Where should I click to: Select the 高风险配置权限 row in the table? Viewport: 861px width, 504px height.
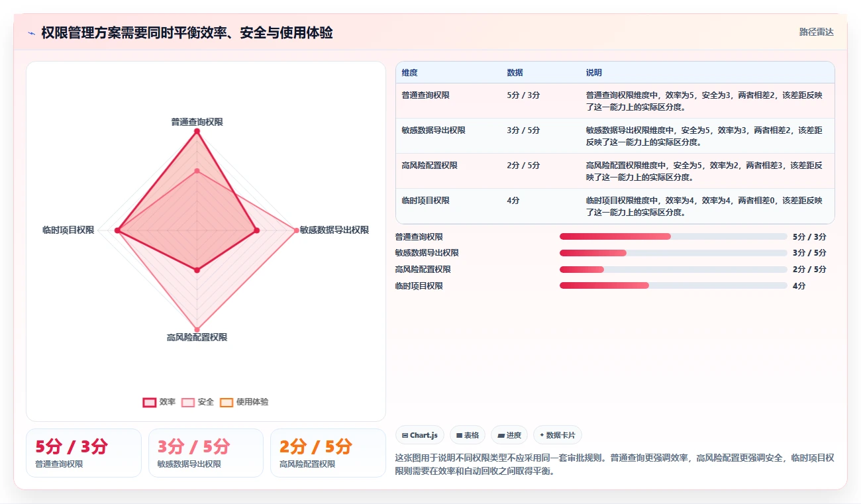[x=615, y=171]
